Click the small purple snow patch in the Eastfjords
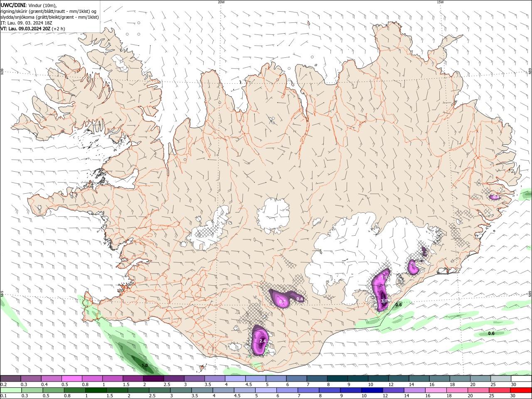Image resolution: width=532 pixels, height=399 pixels. [495, 197]
